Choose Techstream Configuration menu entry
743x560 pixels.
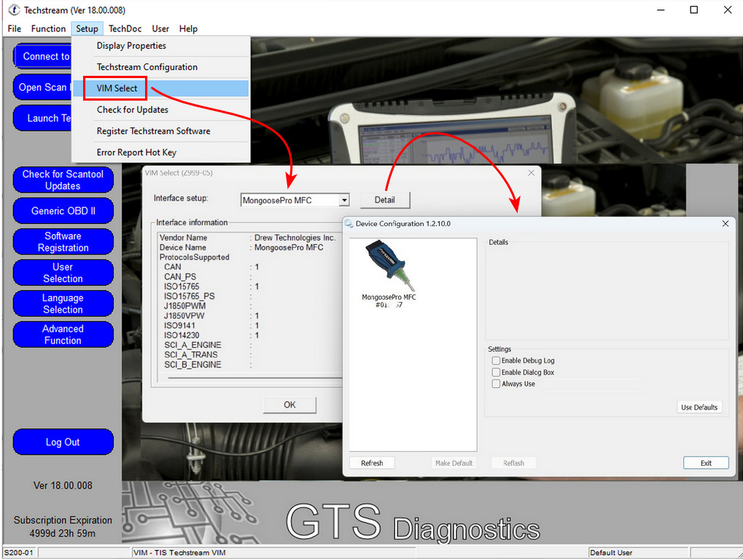(161, 67)
